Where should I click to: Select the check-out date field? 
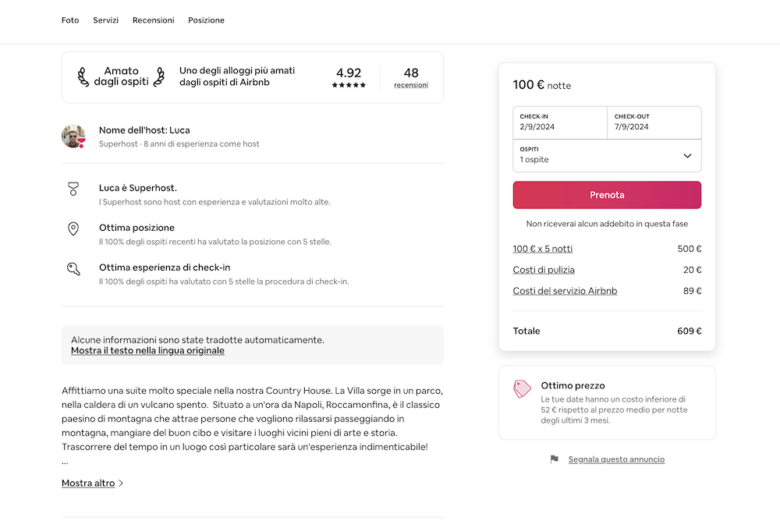(x=654, y=122)
